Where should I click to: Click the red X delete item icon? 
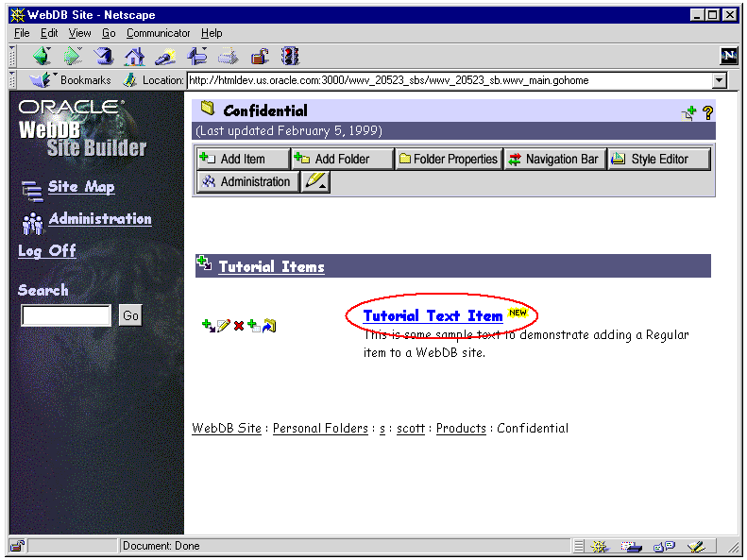239,326
